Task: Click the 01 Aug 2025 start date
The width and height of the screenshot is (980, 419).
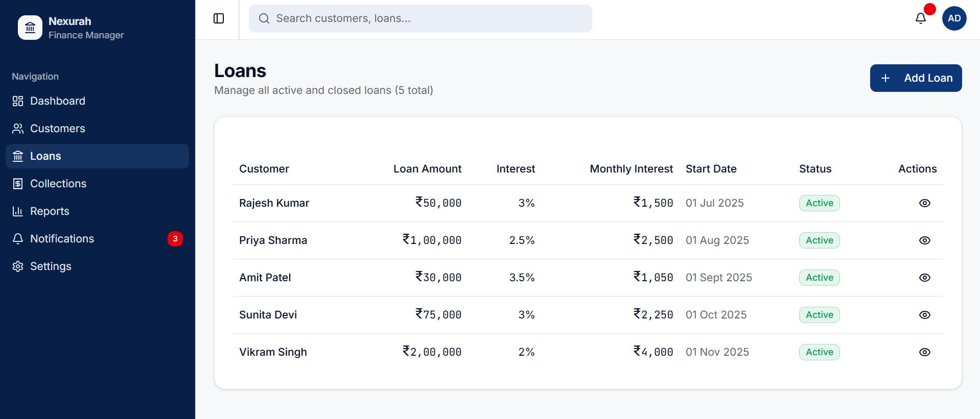Action: point(717,240)
